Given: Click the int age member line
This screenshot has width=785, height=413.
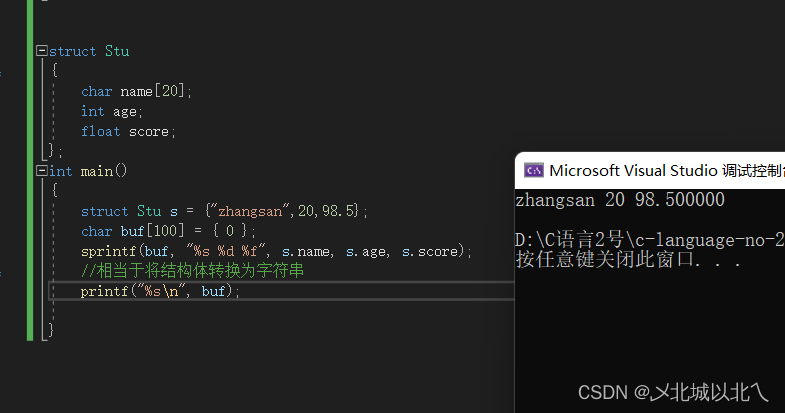Looking at the screenshot, I should point(112,111).
